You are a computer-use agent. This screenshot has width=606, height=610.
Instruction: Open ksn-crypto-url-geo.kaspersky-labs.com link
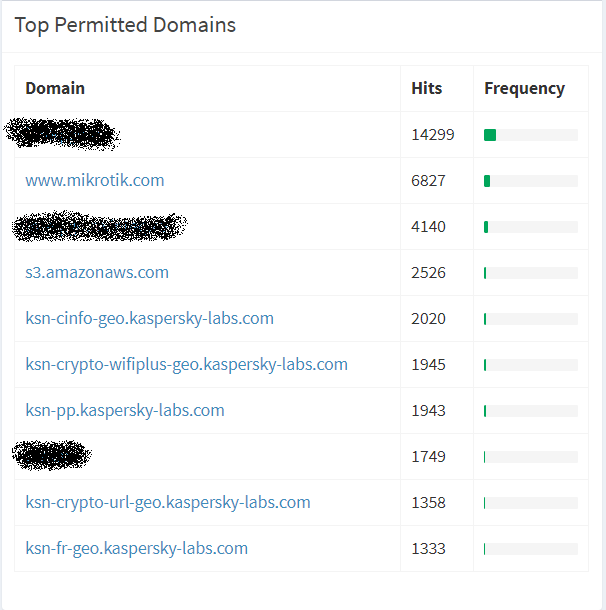(x=168, y=502)
